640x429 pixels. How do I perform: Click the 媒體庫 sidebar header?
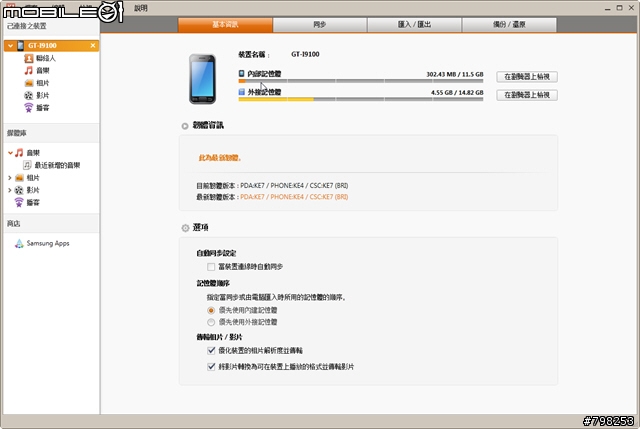[17, 133]
